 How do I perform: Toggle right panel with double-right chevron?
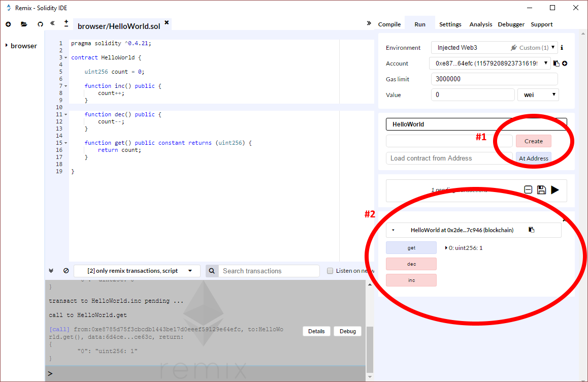tap(369, 23)
